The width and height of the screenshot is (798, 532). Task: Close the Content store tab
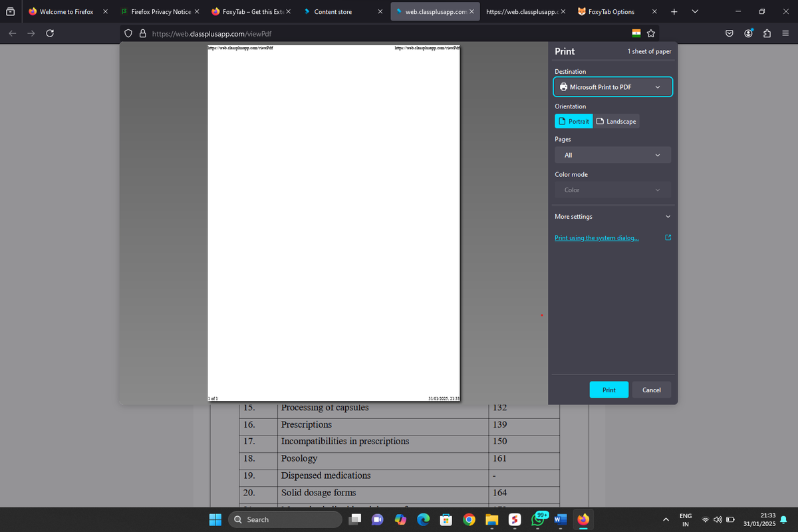379,11
